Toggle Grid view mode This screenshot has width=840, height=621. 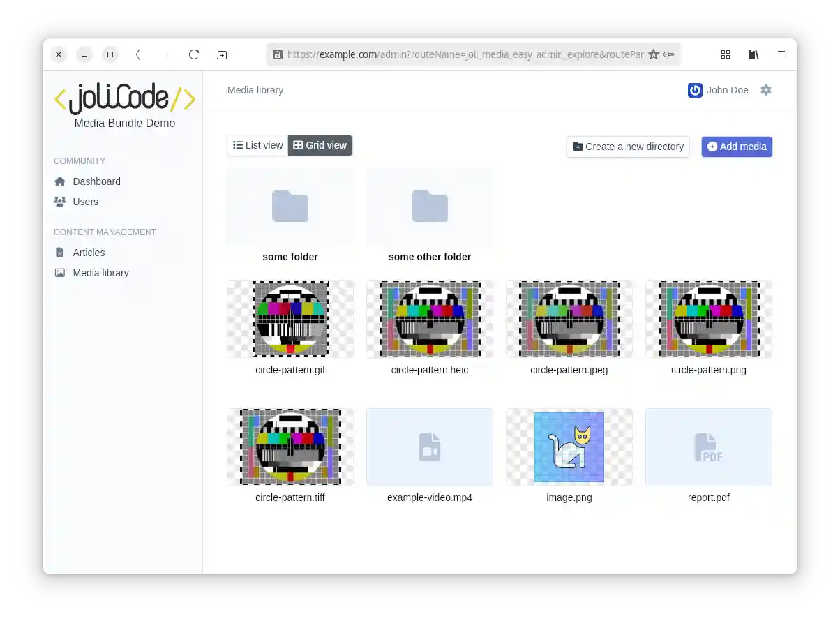[x=320, y=145]
